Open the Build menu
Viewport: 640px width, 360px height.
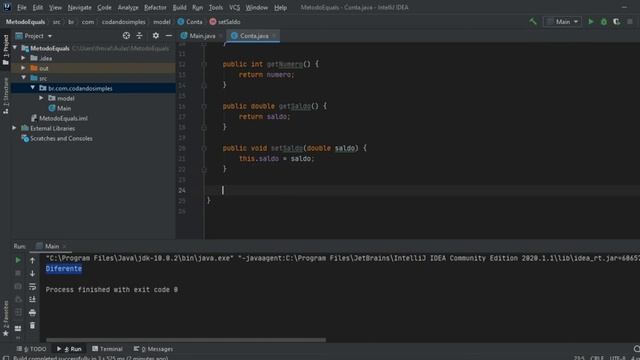[x=179, y=7]
